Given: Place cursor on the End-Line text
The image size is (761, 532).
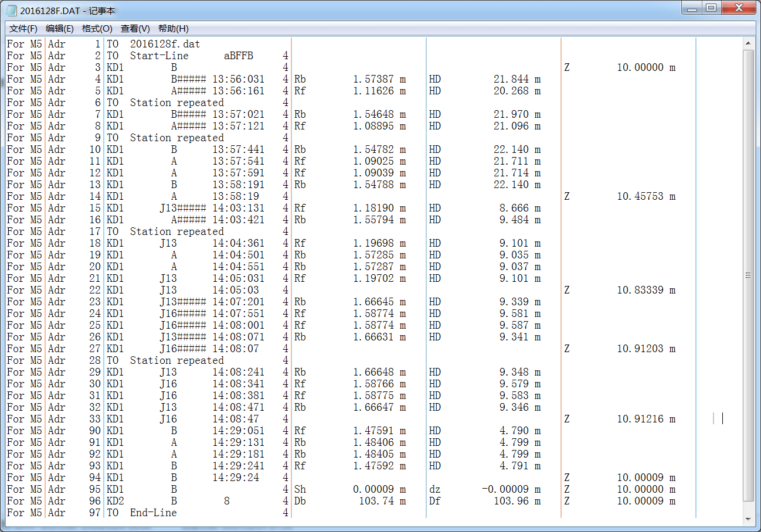Looking at the screenshot, I should click(x=153, y=513).
